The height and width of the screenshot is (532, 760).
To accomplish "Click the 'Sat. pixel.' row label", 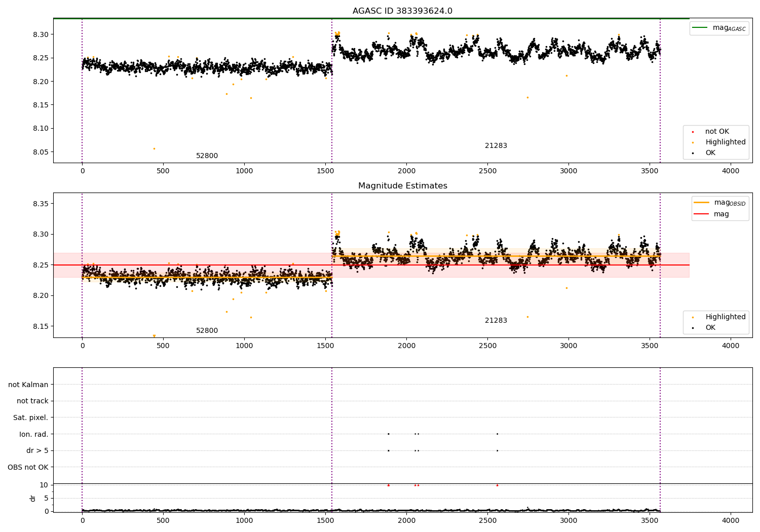I will [x=31, y=418].
